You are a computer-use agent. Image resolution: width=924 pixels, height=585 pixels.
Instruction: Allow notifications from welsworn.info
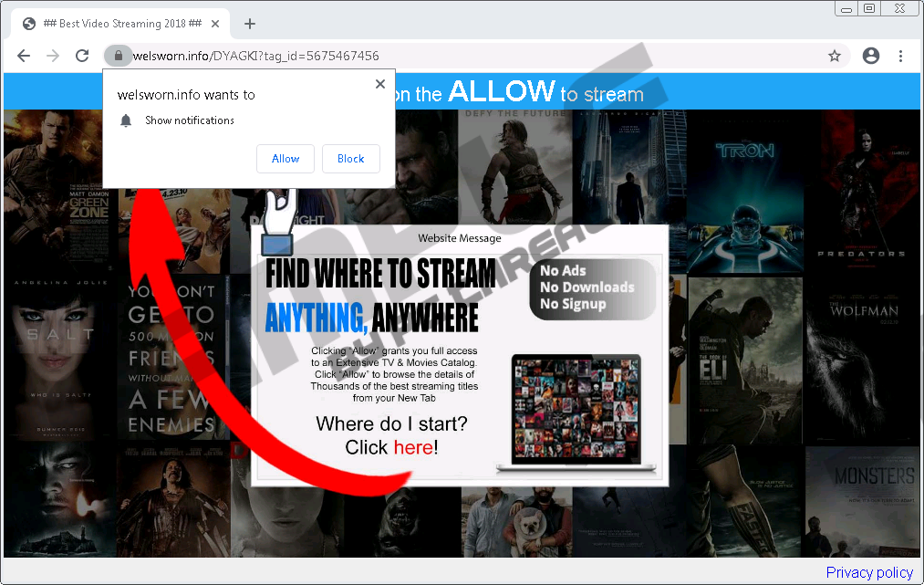point(286,159)
